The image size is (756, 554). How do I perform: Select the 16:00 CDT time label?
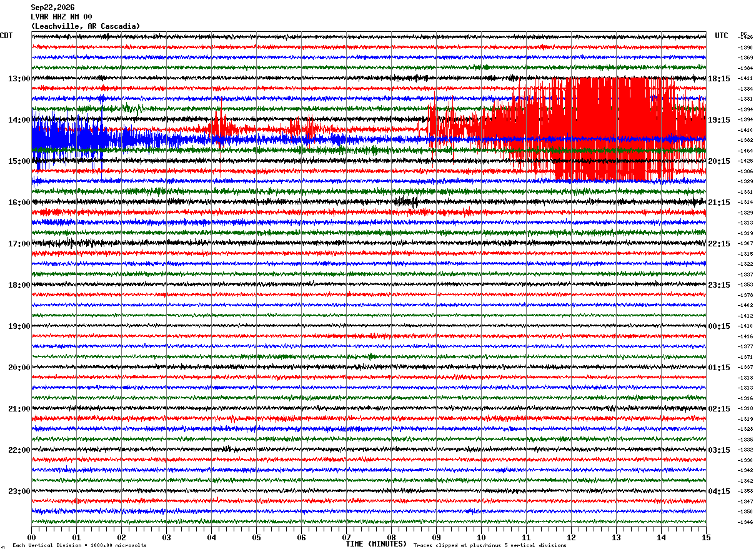19,202
